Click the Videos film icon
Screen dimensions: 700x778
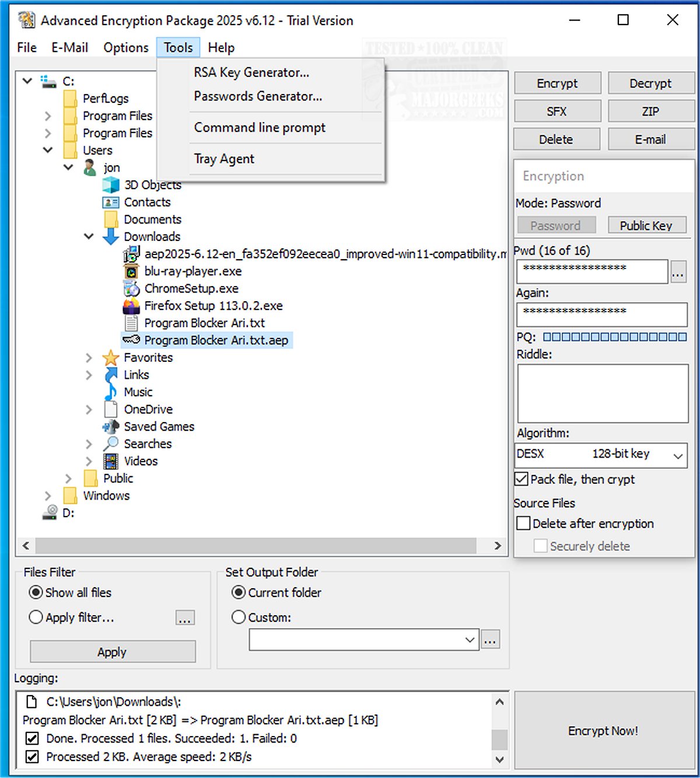click(x=111, y=461)
